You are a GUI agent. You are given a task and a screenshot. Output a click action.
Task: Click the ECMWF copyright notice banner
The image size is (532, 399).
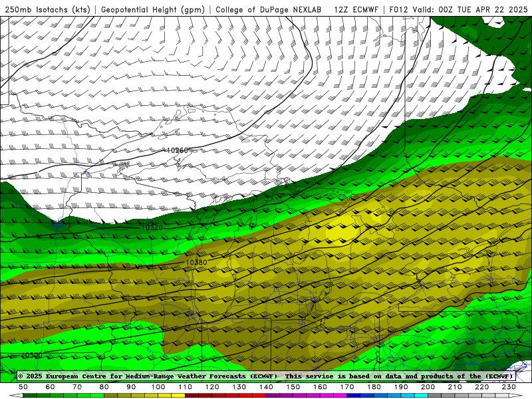265,376
